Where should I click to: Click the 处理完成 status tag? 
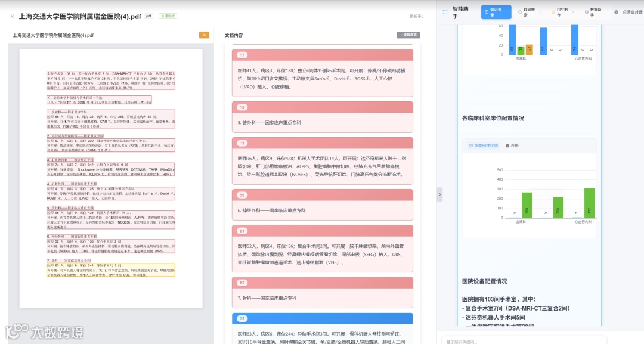(x=168, y=16)
